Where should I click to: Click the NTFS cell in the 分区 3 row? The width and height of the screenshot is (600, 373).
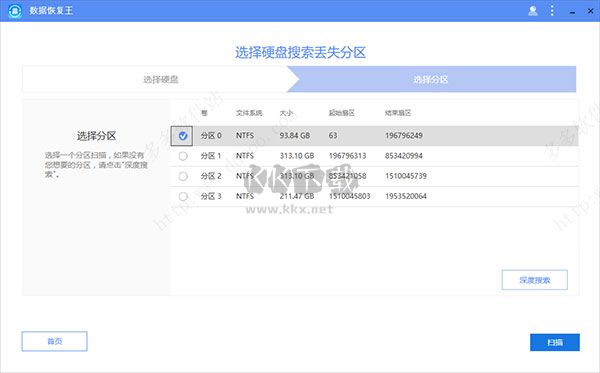[245, 196]
